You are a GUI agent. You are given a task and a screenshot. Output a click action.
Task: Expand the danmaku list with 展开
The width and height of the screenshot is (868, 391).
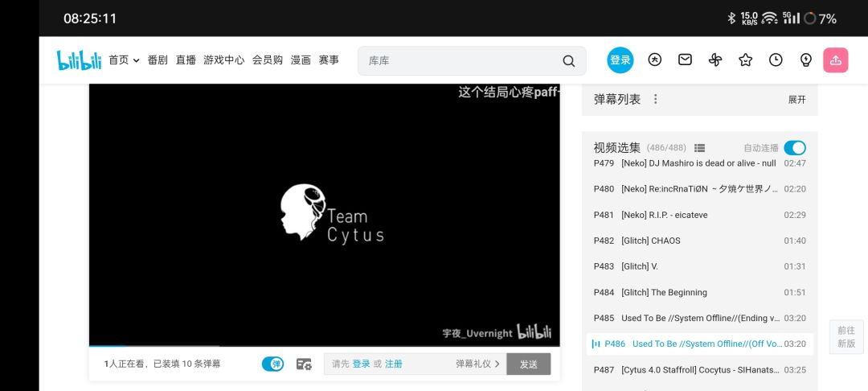click(797, 100)
